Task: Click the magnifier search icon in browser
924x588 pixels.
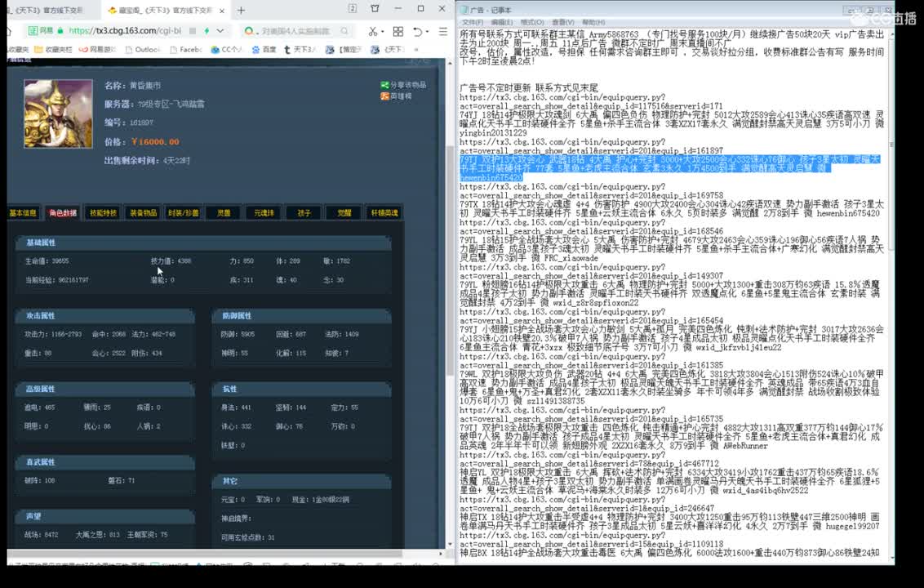Action: point(344,31)
